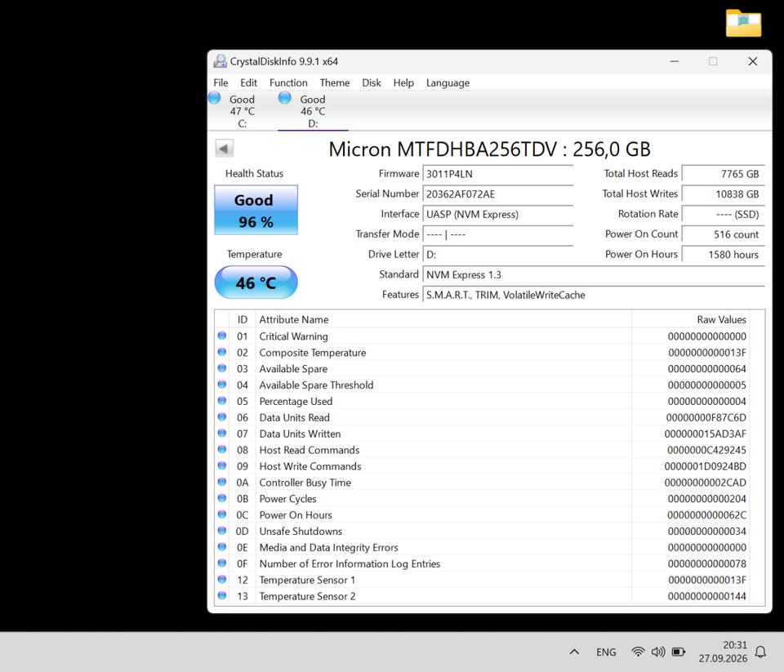The image size is (784, 672).
Task: Open the Disk menu
Action: coord(372,82)
